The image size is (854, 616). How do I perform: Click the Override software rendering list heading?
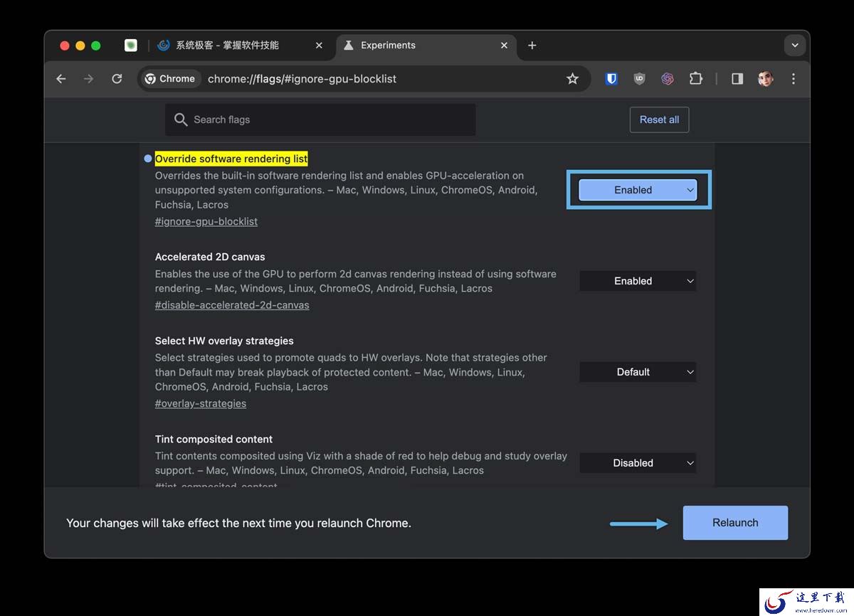[x=231, y=159]
